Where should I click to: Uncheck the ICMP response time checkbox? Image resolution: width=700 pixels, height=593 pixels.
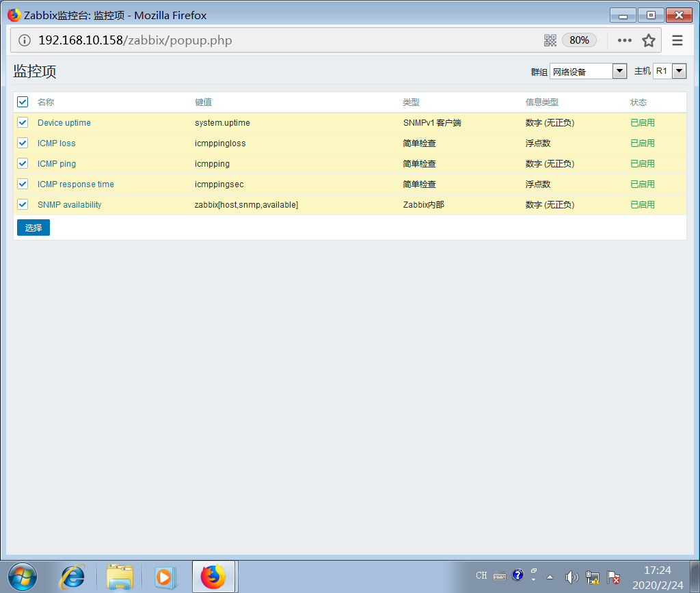pyautogui.click(x=23, y=184)
